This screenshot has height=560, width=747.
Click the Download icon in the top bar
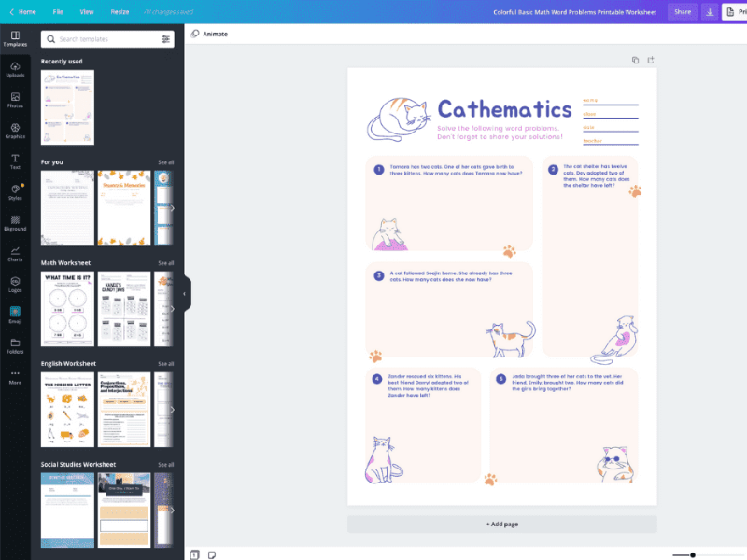point(711,11)
